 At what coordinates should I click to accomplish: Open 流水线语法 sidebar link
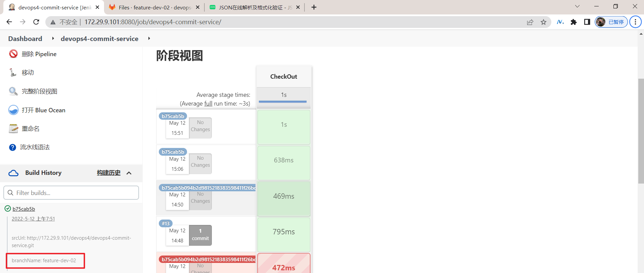pyautogui.click(x=35, y=147)
